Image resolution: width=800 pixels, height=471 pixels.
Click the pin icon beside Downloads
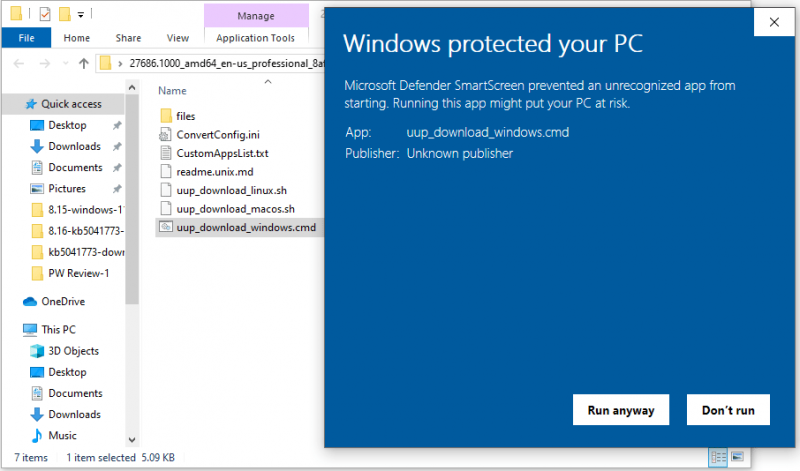pos(117,146)
